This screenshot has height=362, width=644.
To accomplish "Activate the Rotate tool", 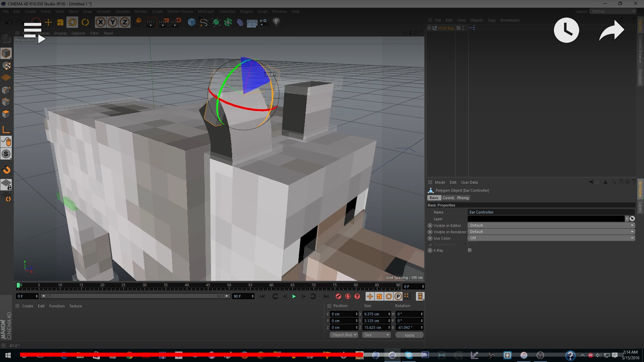I will pos(72,22).
